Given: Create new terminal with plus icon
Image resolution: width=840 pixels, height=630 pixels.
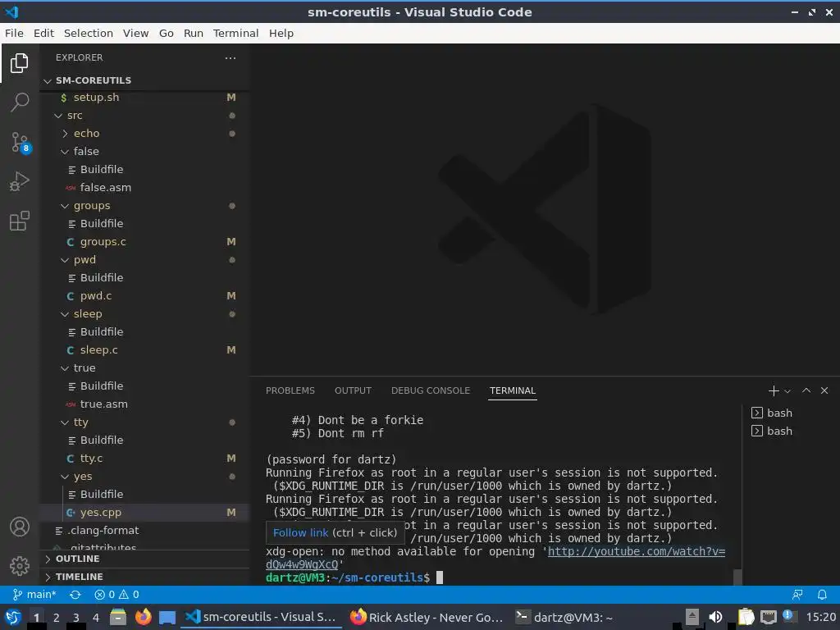Looking at the screenshot, I should coord(773,390).
